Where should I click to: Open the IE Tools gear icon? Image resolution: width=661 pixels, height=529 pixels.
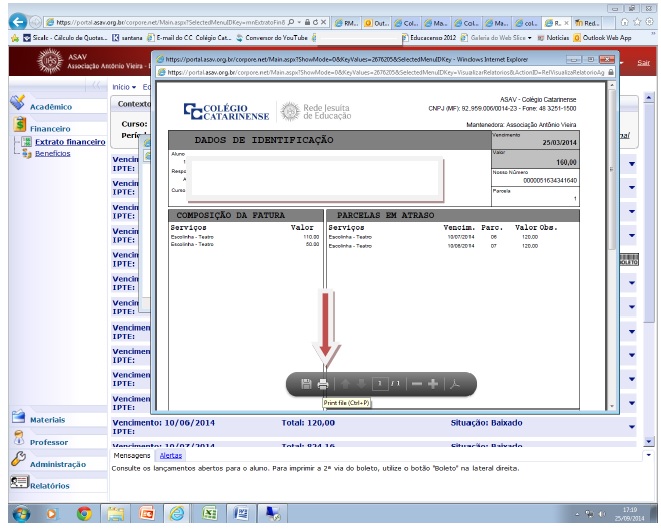(650, 22)
